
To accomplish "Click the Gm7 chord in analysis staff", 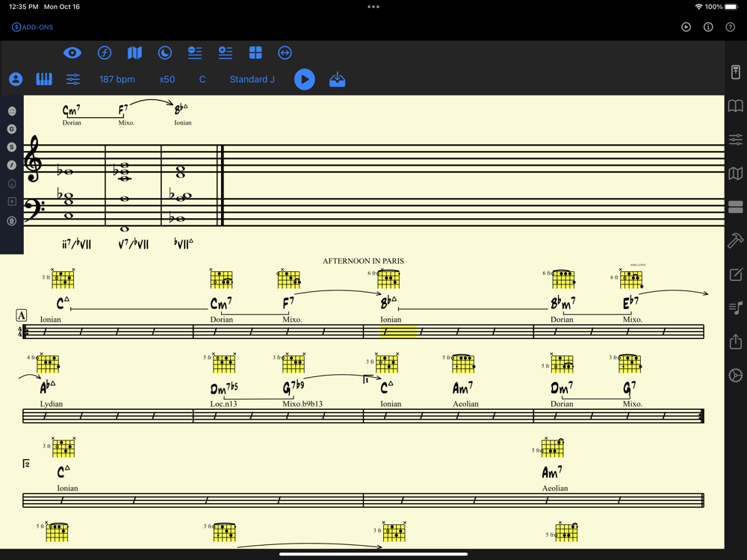I will click(72, 110).
